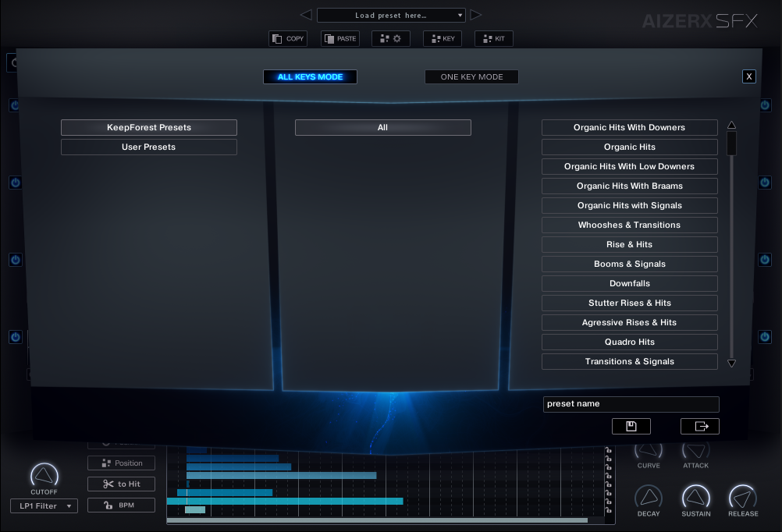Click the COPY button
Viewport: 782px width, 532px height.
[x=288, y=38]
